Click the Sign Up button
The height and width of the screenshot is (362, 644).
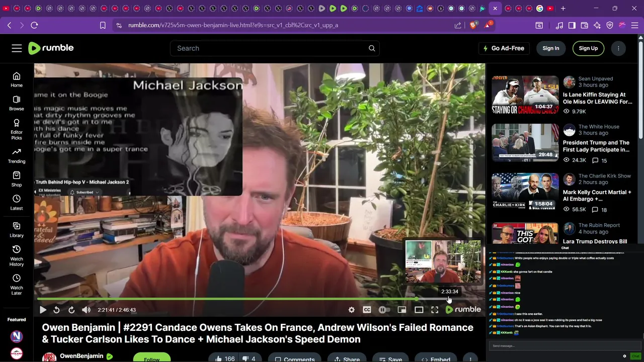click(588, 48)
